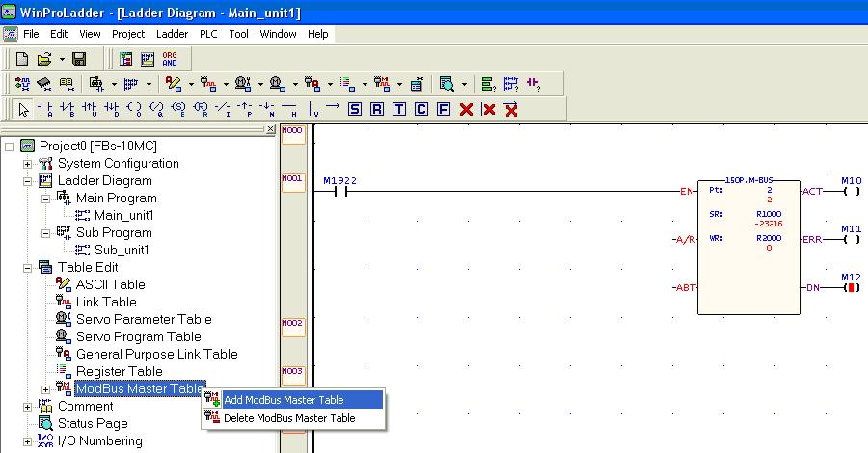868x453 pixels.
Task: Open ASCII Table tree item
Action: click(110, 284)
